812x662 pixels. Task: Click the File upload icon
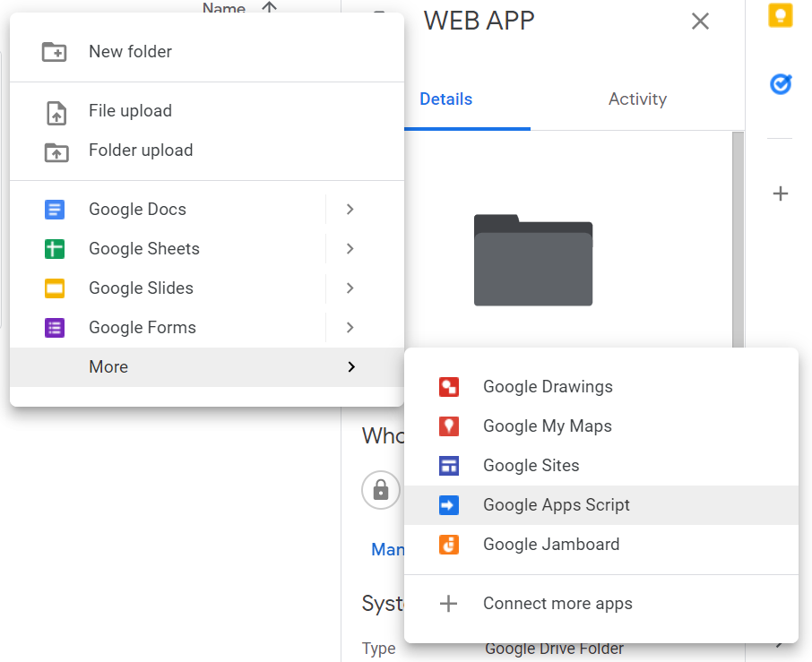56,114
